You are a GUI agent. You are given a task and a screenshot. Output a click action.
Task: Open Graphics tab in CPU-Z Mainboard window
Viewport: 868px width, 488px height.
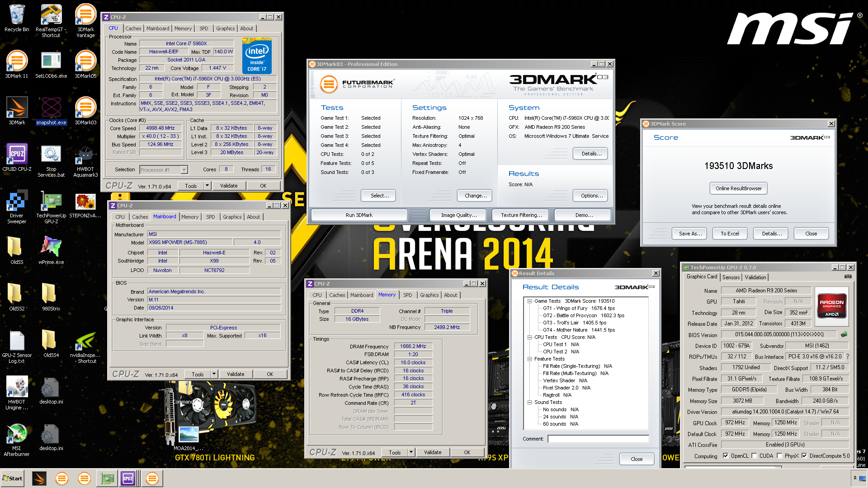pos(232,217)
